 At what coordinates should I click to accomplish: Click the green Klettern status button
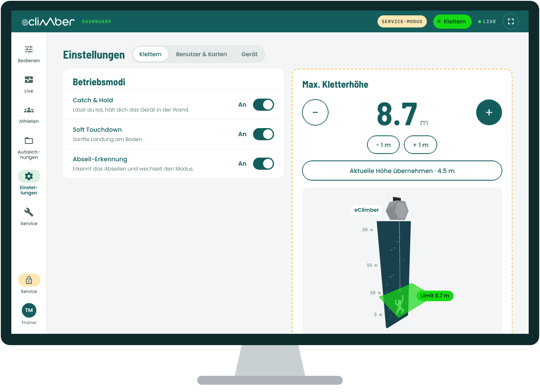tap(452, 21)
